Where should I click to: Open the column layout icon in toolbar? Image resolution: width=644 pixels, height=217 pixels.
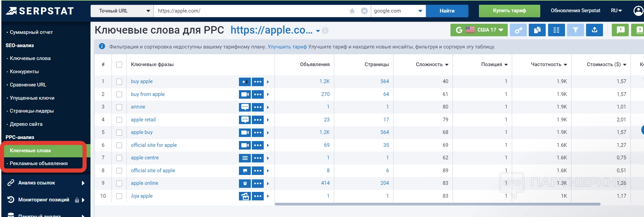pyautogui.click(x=556, y=30)
